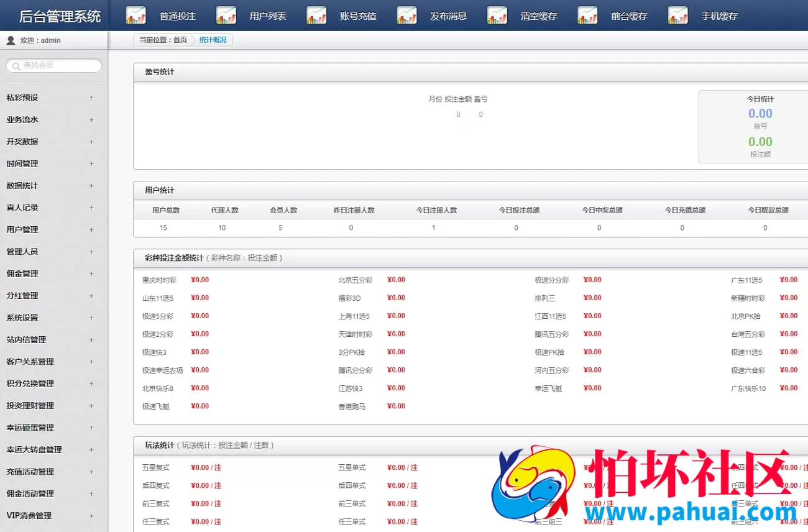The width and height of the screenshot is (808, 532).
Task: Open the 首页 breadcrumb link
Action: (x=182, y=39)
